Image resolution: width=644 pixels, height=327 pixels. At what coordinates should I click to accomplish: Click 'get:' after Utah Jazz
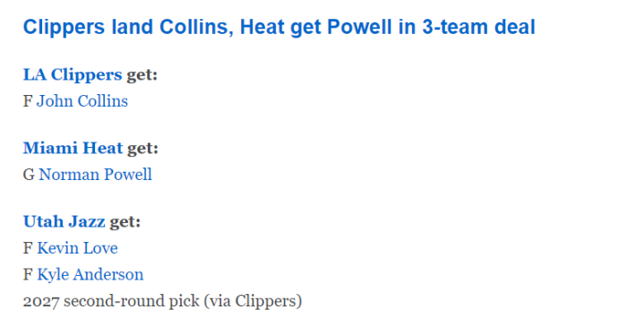[125, 223]
